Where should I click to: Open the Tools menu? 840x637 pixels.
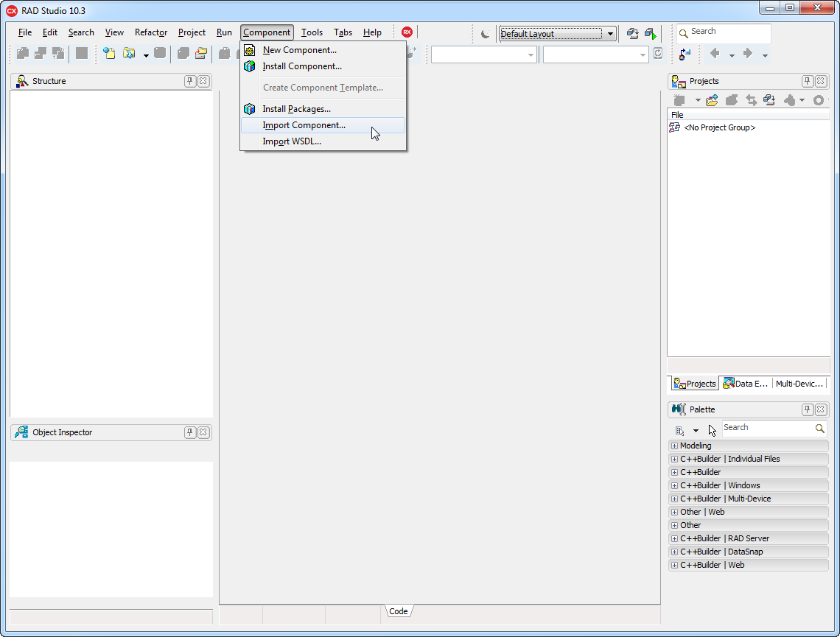[x=312, y=32]
